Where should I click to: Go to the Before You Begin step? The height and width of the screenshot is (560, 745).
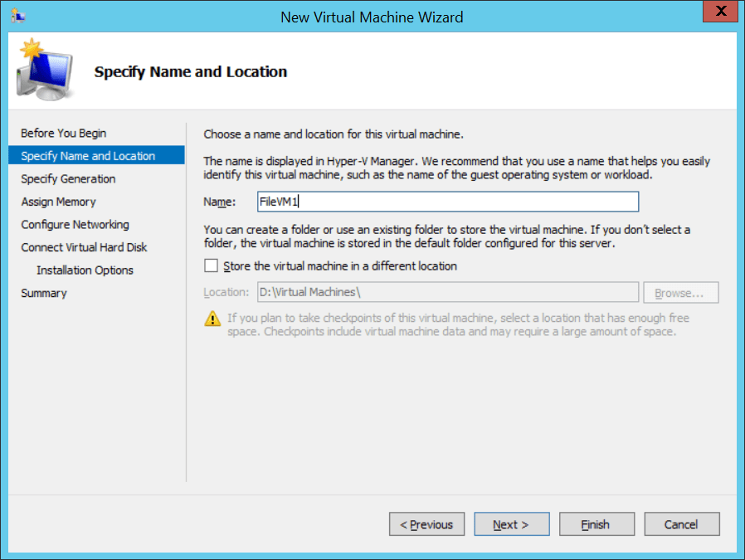(x=64, y=133)
